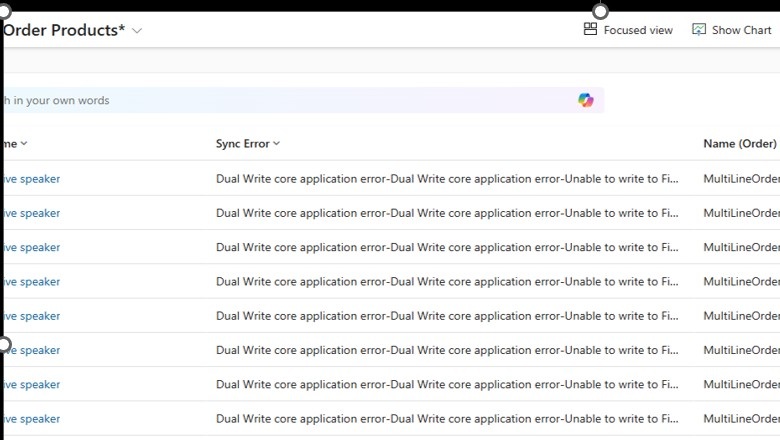Select the Sync Error text in third row
The image size is (780, 440).
[x=447, y=248]
